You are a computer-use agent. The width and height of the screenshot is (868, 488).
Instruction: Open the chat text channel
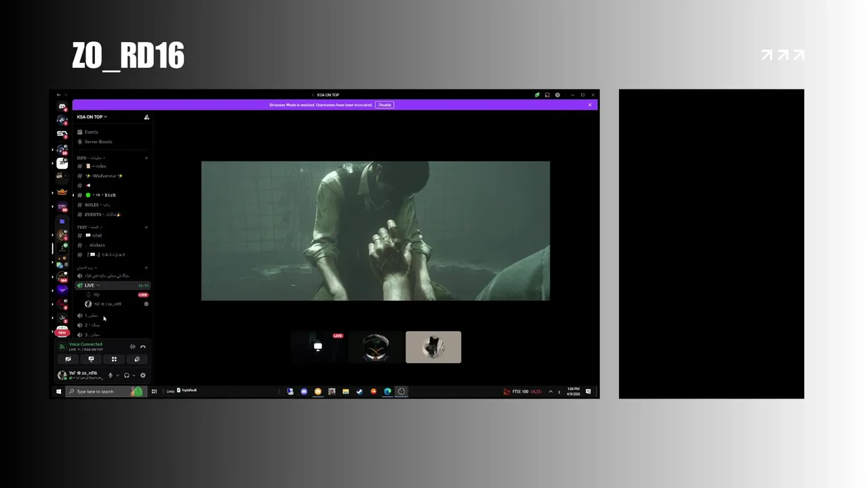tap(113, 235)
